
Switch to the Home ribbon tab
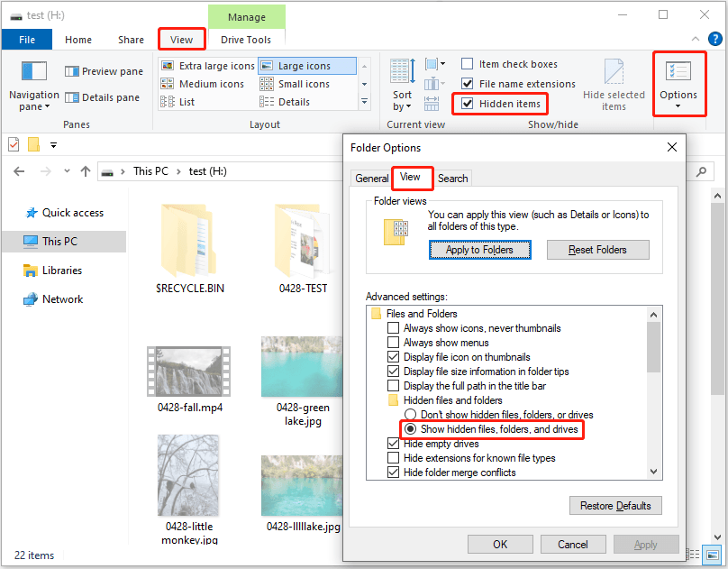tap(78, 40)
